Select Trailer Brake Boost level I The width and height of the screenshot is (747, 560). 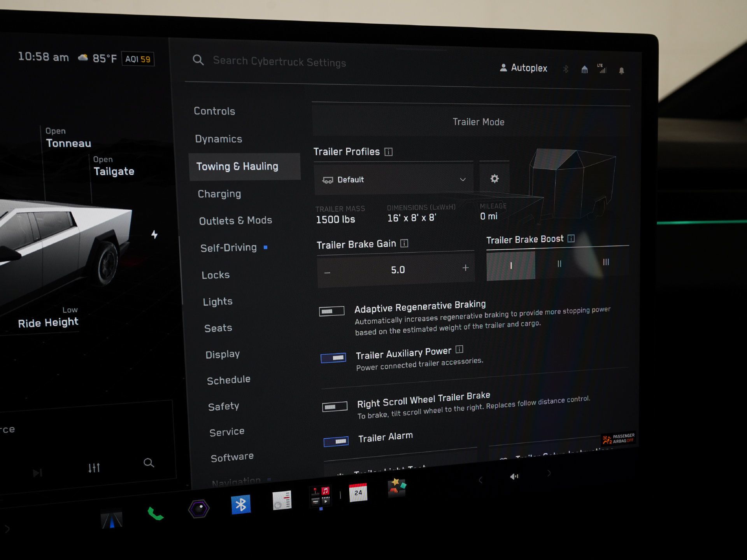(x=511, y=266)
